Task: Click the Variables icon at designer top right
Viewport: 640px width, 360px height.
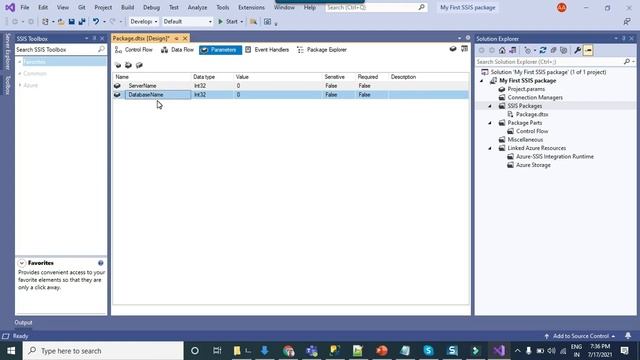Action: (453, 49)
